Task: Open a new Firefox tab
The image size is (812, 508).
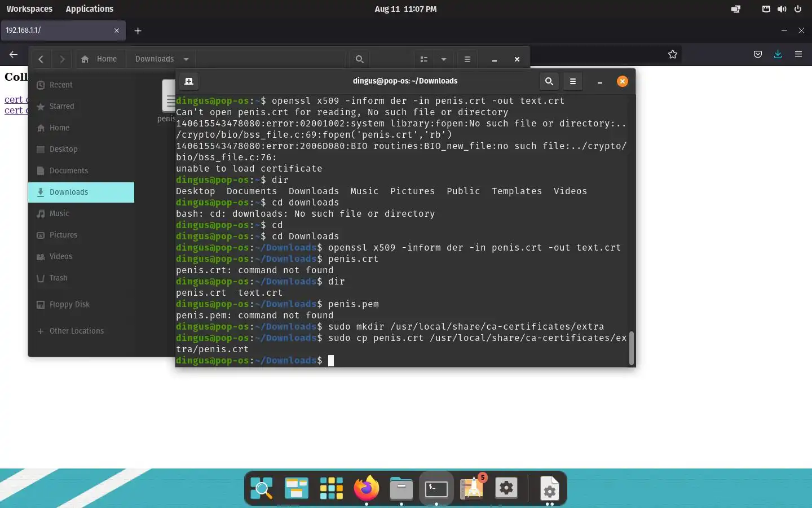Action: point(138,30)
